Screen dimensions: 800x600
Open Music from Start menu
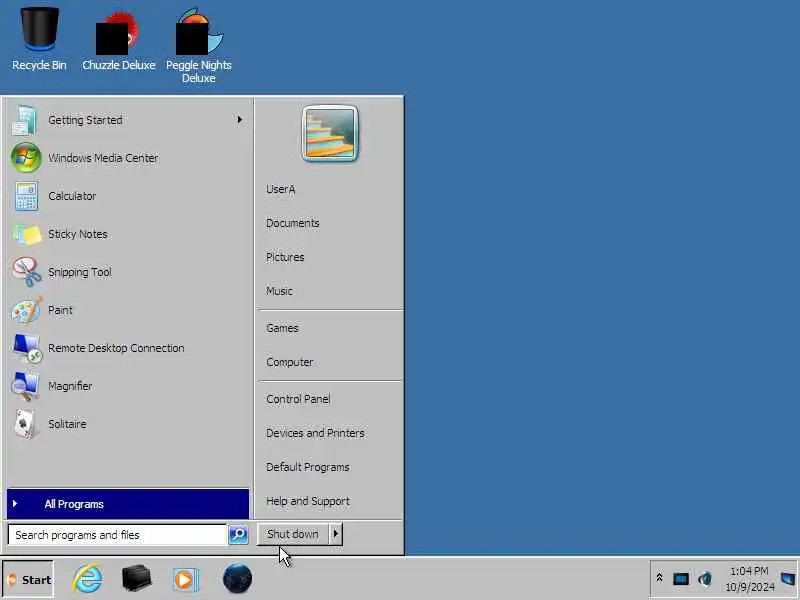[x=279, y=291]
